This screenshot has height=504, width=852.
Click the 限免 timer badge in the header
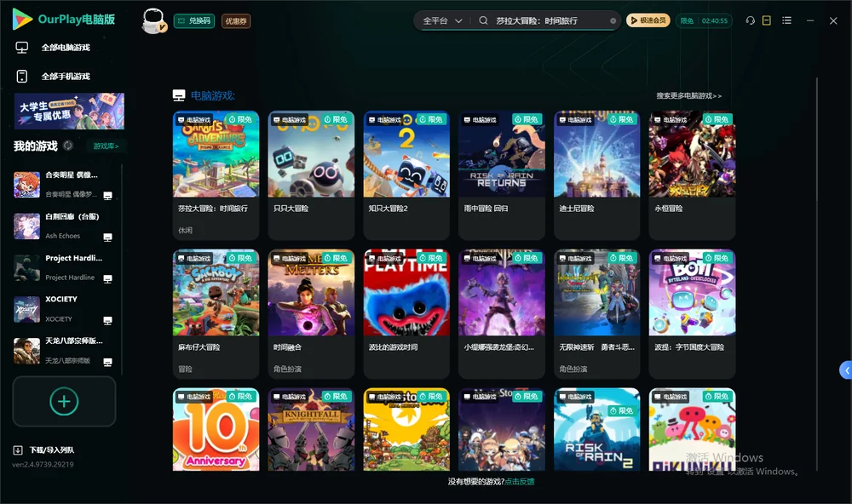click(704, 20)
